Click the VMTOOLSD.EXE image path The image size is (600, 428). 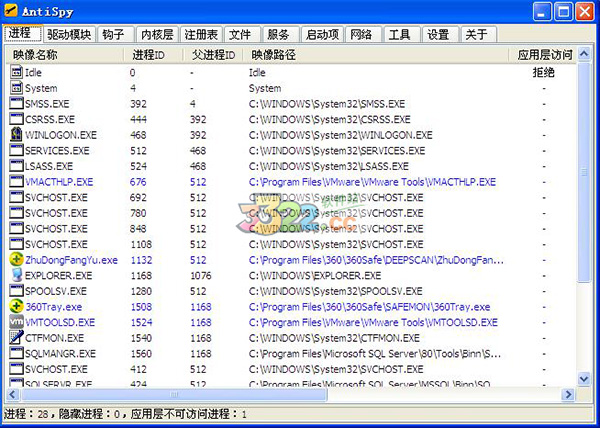point(373,322)
